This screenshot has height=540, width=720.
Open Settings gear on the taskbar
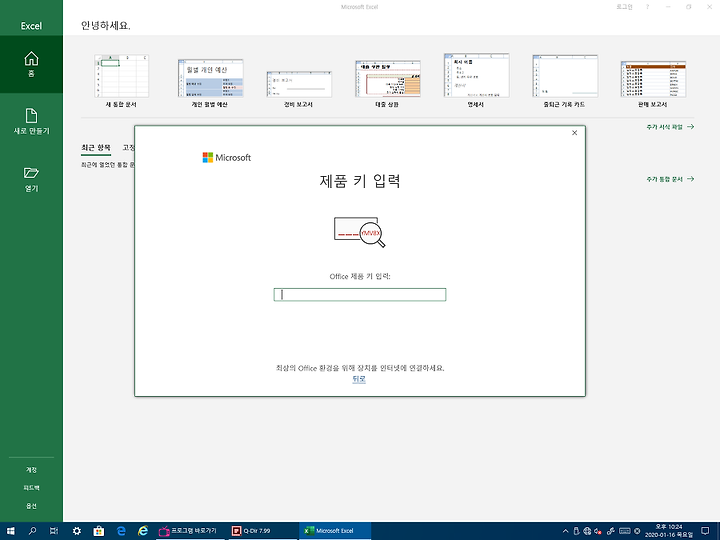pyautogui.click(x=77, y=531)
